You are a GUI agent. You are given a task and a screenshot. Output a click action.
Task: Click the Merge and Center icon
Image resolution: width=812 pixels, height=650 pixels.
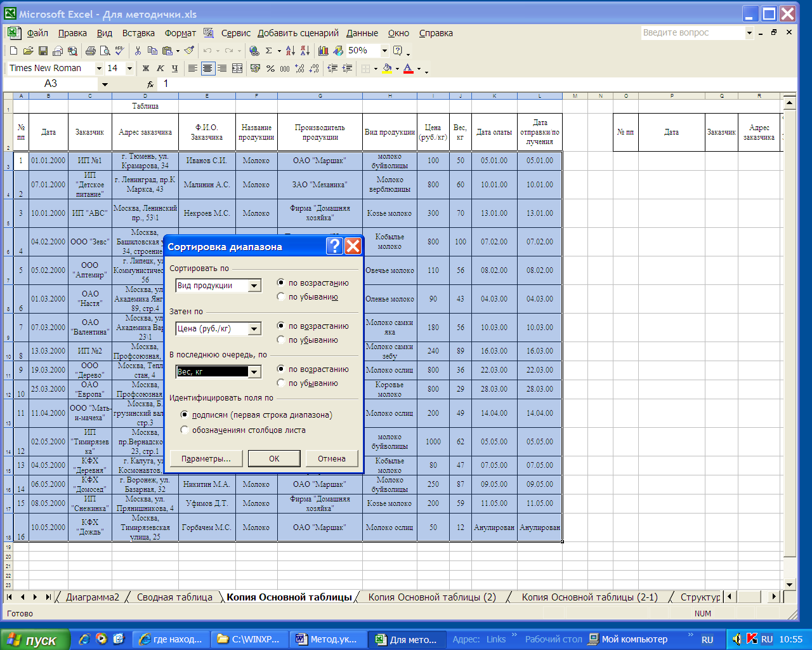(237, 68)
